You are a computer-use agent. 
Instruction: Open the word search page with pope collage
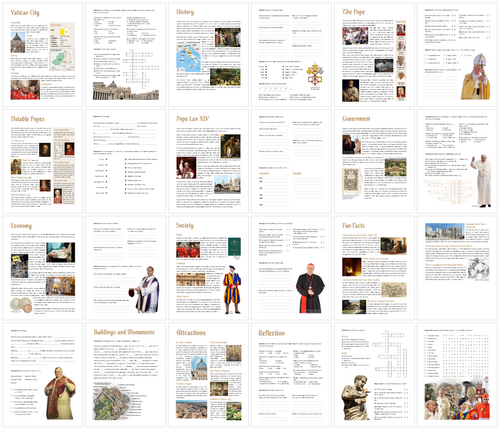[x=457, y=375]
